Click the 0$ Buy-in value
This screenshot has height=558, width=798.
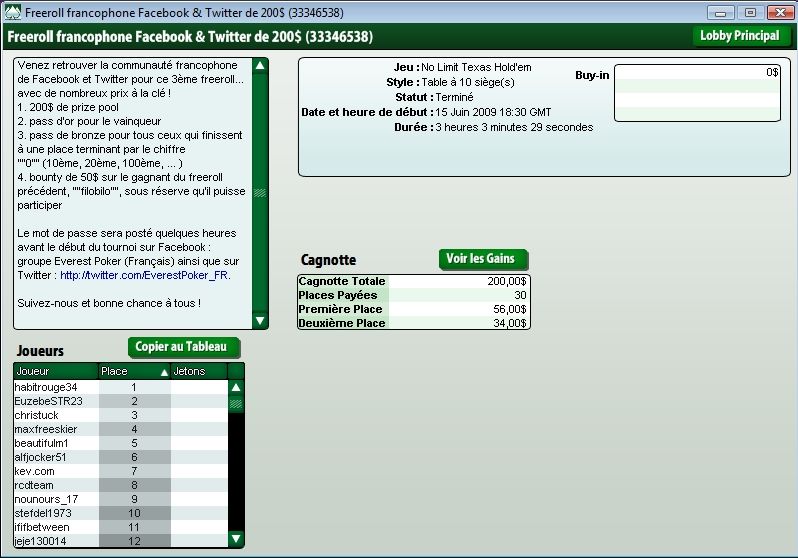772,72
